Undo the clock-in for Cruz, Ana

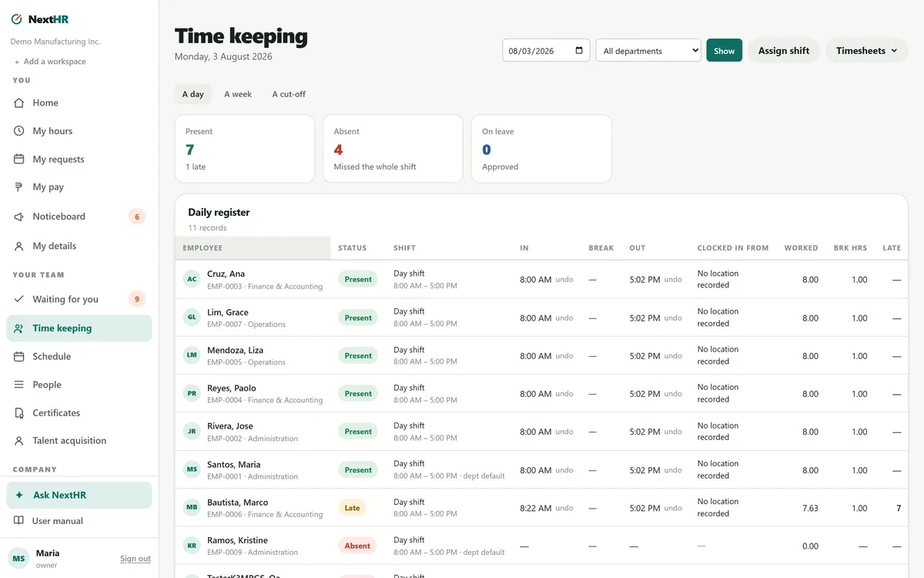pos(564,280)
